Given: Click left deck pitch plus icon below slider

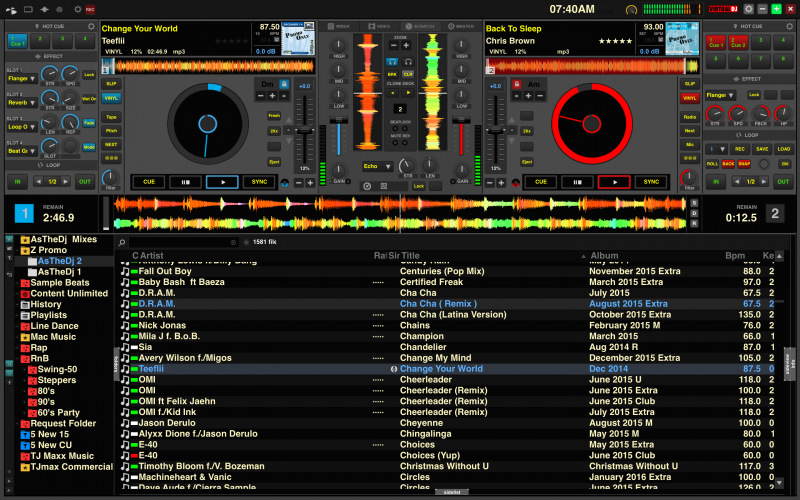Looking at the screenshot, I should (310, 183).
